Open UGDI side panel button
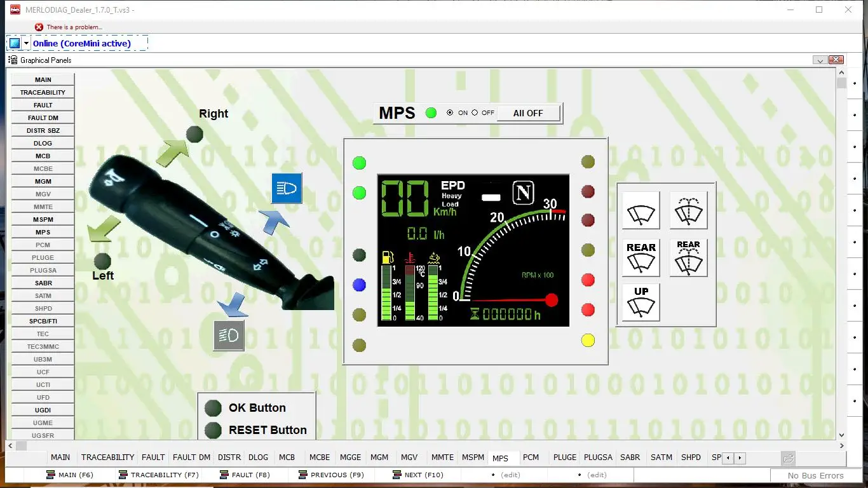 point(43,410)
